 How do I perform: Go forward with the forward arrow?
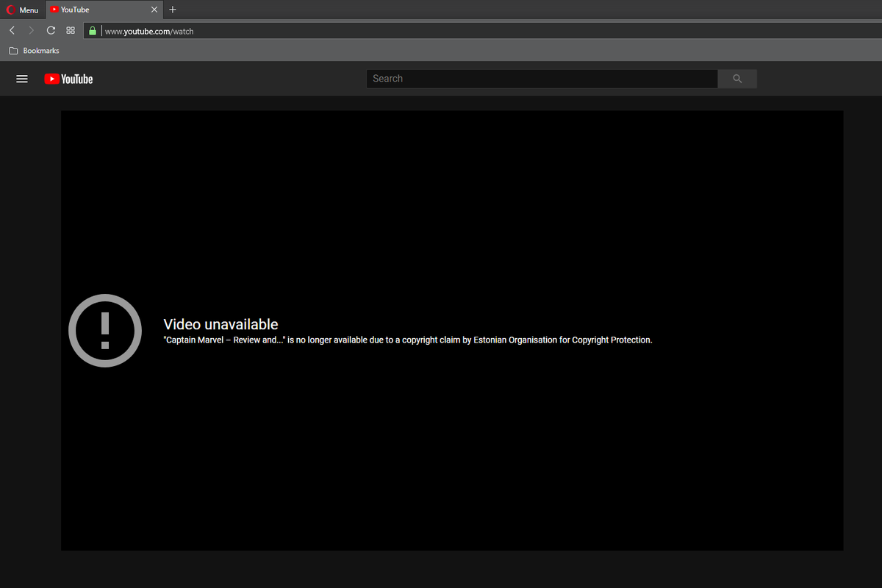click(31, 31)
